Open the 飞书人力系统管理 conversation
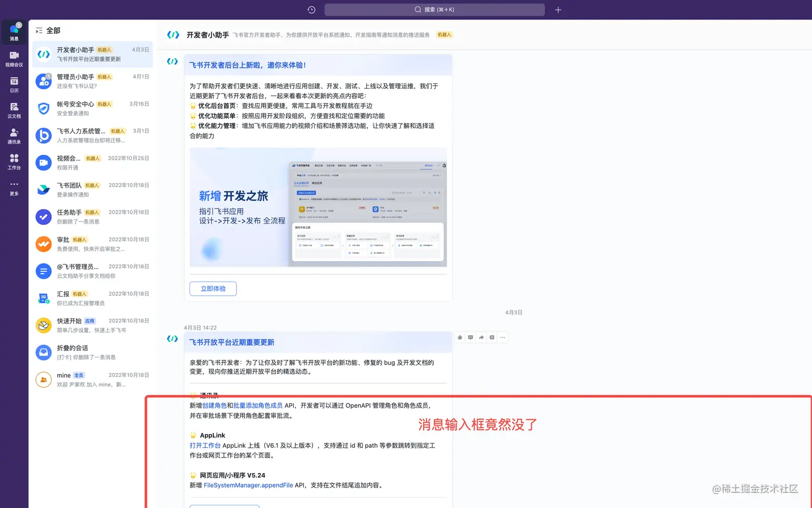Viewport: 812px width, 508px height. click(92, 135)
